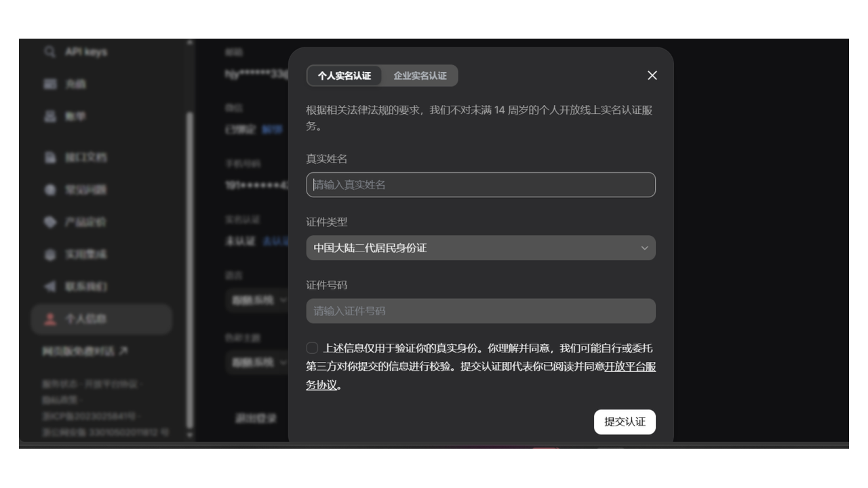Switch to the 个人实名认证 tab
This screenshot has height=488, width=868.
[347, 77]
